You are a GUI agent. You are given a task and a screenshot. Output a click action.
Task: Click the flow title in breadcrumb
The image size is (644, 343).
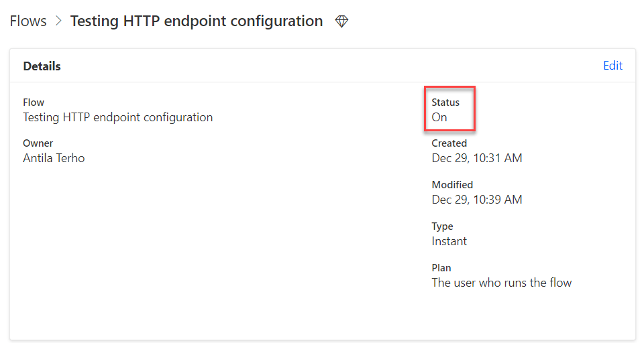[x=197, y=21]
